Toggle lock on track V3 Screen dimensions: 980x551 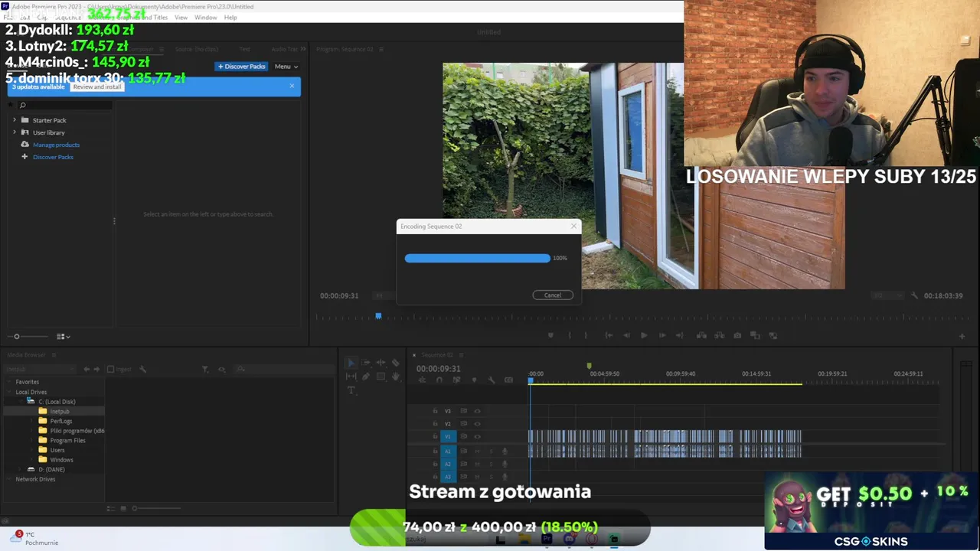(x=435, y=411)
